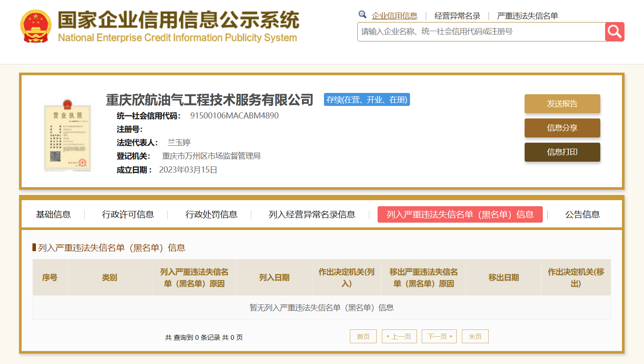Switch to the 基础信息 tab

point(53,214)
